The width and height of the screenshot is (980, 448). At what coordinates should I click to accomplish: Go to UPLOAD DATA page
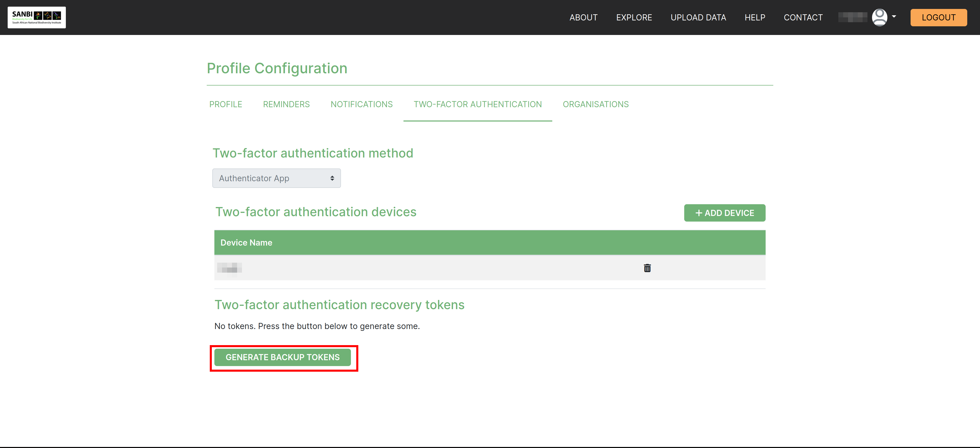pos(698,18)
